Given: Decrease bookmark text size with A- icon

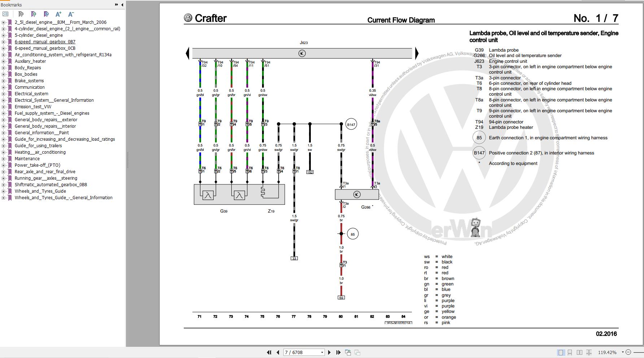Looking at the screenshot, I should (x=71, y=14).
